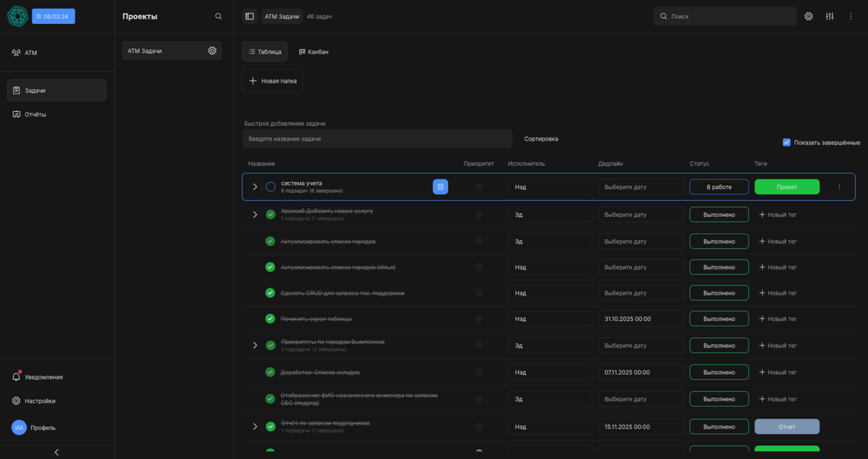
Task: Open Выполнено status of Уралсиб task
Action: coord(719,214)
